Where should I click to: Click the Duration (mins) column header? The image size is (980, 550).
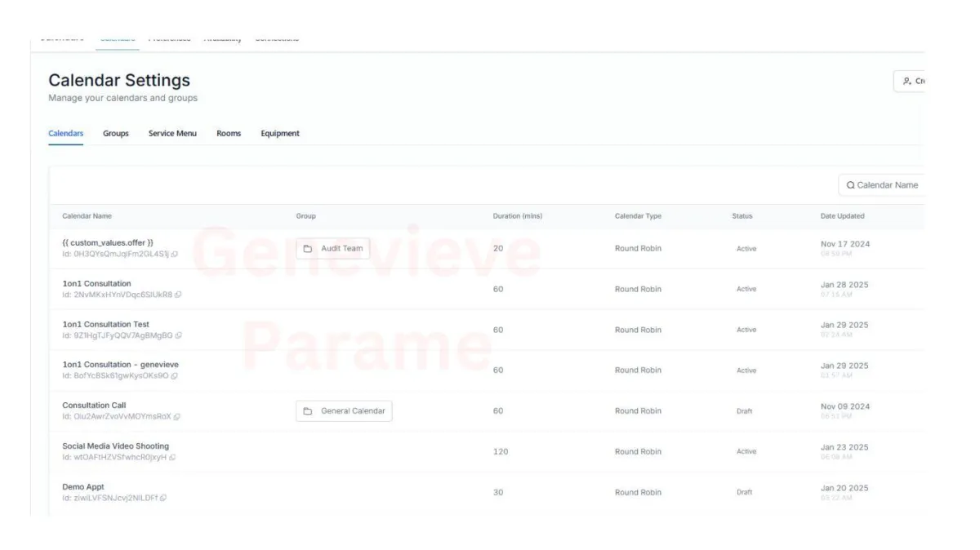(518, 216)
